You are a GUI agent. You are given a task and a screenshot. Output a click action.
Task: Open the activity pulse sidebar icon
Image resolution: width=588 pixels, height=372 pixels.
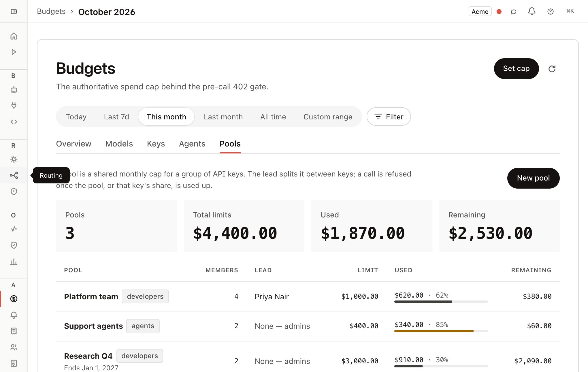click(14, 229)
